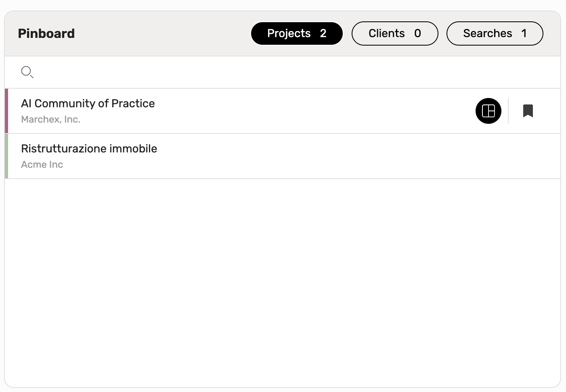The image size is (566, 392).
Task: Click empty area below the project list
Action: (x=283, y=282)
